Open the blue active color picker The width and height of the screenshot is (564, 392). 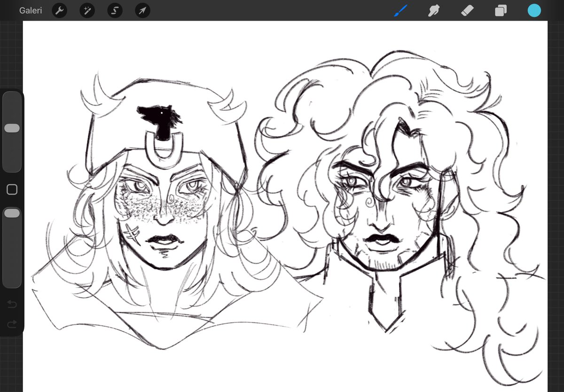534,10
